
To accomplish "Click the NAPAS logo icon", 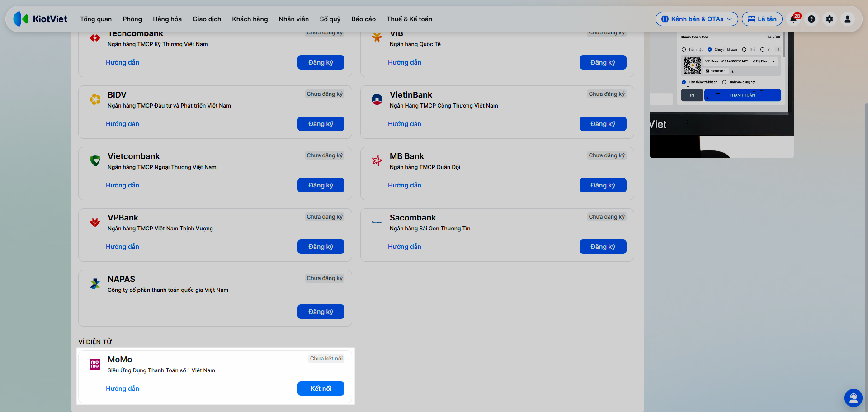I will point(95,284).
